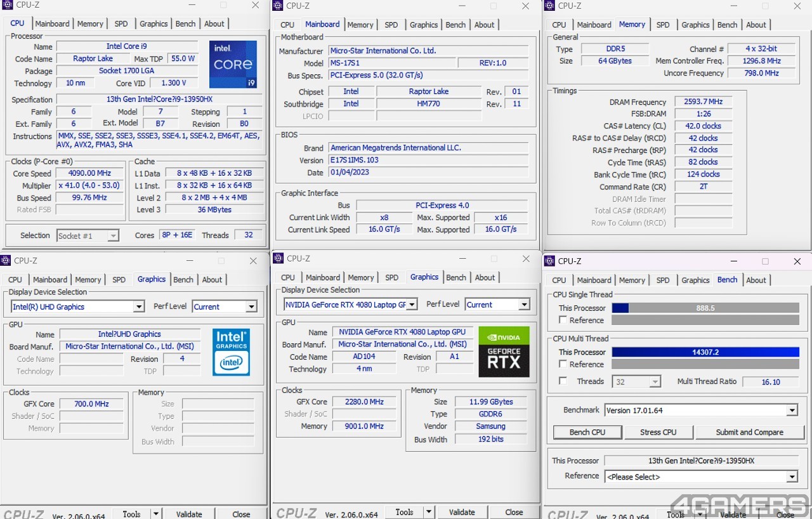Open the Bench tab in Memory window
The height and width of the screenshot is (519, 812).
tap(727, 25)
